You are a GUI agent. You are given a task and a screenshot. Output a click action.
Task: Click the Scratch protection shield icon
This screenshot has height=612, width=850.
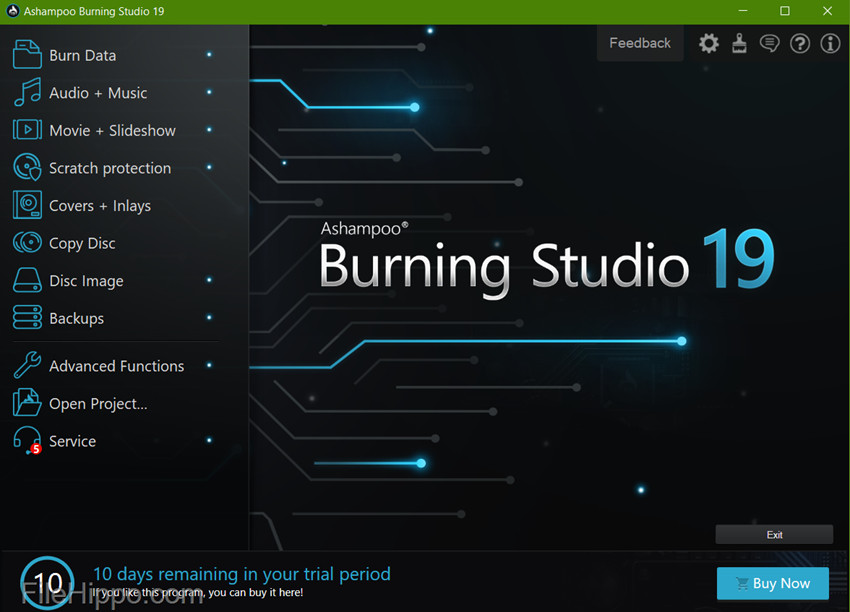(26, 168)
